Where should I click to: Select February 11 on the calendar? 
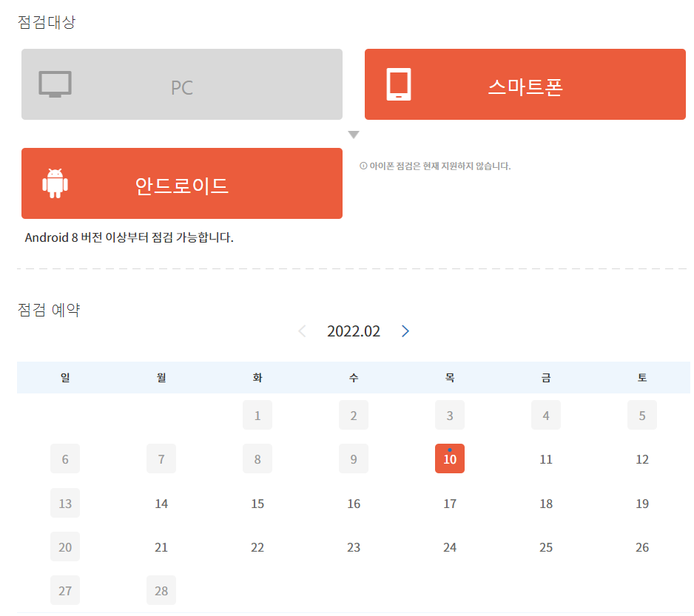(546, 458)
